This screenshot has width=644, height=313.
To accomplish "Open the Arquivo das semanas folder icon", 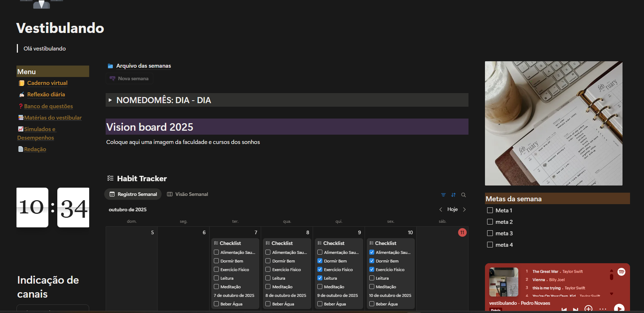I will click(110, 66).
